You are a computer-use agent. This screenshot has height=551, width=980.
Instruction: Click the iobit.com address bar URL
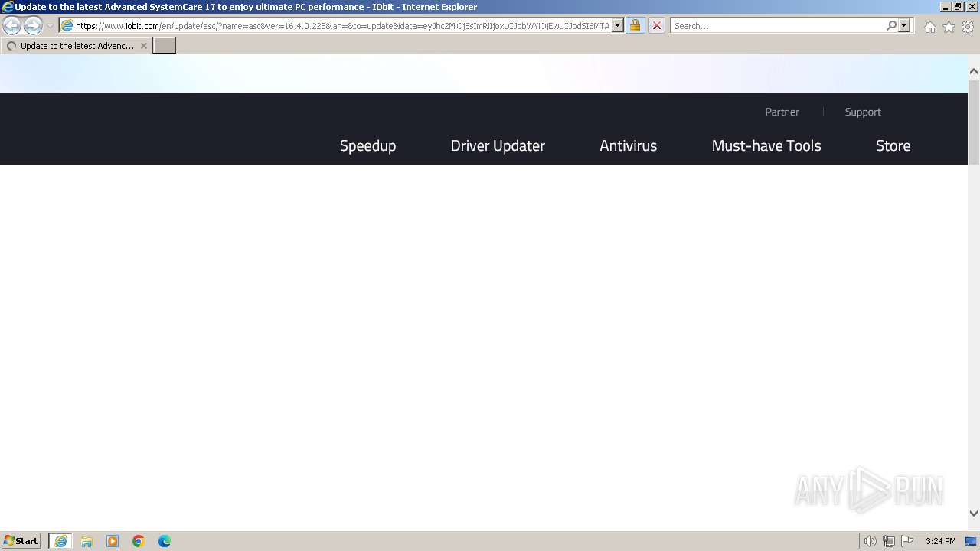tap(341, 26)
